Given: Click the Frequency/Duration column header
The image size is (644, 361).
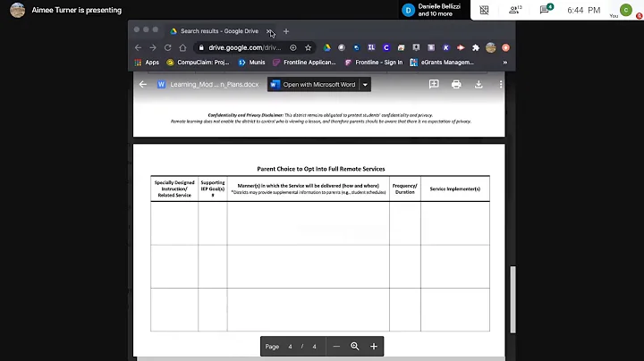Looking at the screenshot, I should coord(405,189).
